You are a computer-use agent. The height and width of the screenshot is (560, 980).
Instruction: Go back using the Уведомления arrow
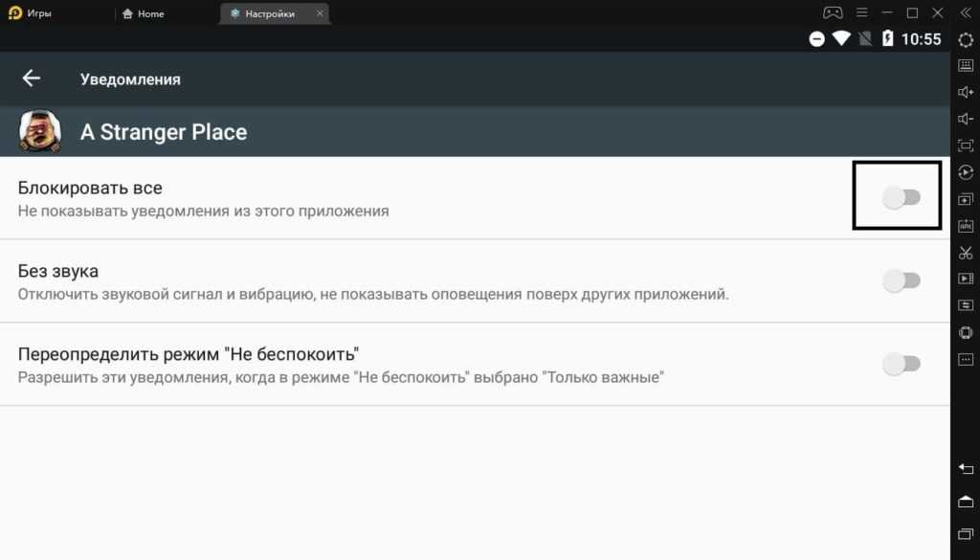[32, 78]
